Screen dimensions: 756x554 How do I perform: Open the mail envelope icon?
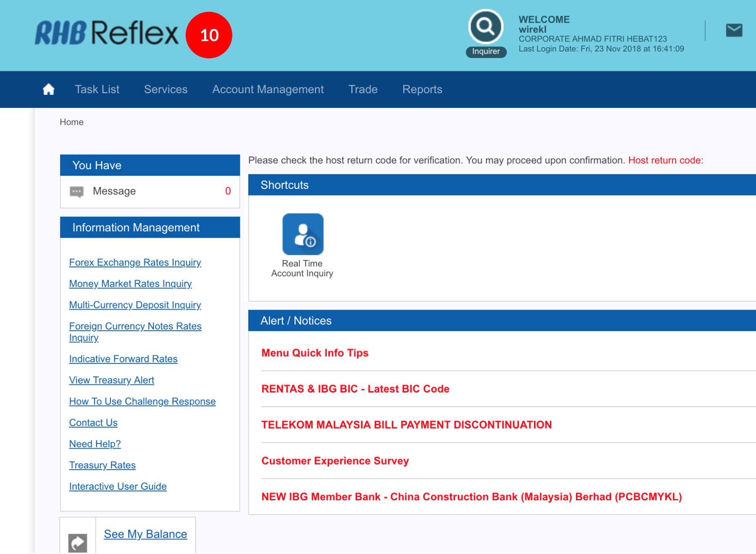tap(734, 30)
